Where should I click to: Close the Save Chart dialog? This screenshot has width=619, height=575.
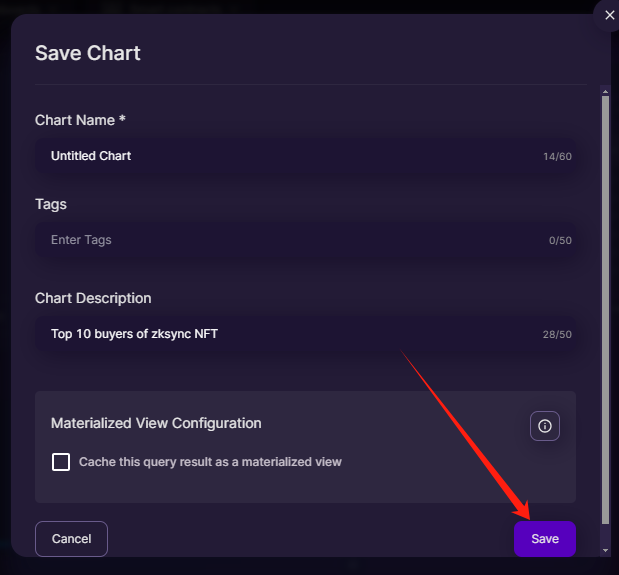pos(609,15)
